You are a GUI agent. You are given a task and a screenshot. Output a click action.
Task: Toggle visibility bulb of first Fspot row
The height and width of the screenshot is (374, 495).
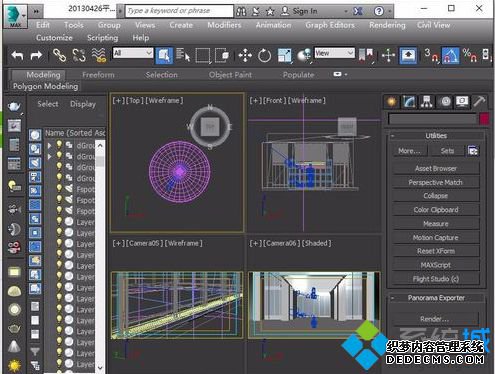(x=59, y=189)
